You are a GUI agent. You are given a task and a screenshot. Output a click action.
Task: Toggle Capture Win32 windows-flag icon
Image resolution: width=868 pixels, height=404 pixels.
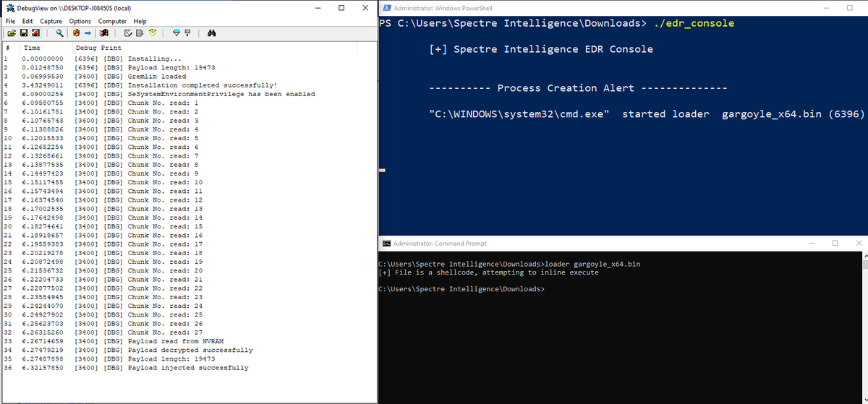(104, 33)
